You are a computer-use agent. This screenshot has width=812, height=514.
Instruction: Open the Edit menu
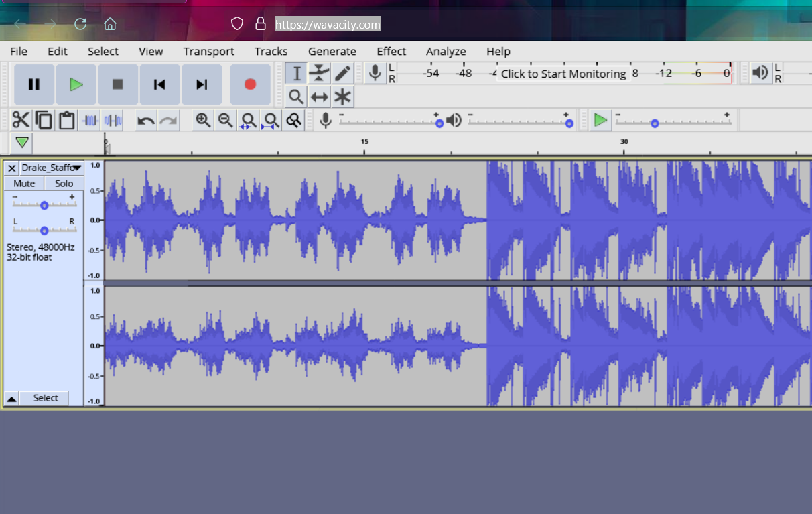point(58,51)
